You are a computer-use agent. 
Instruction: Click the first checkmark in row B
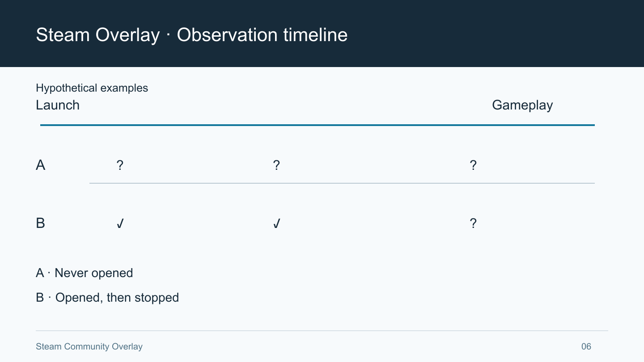[120, 223]
